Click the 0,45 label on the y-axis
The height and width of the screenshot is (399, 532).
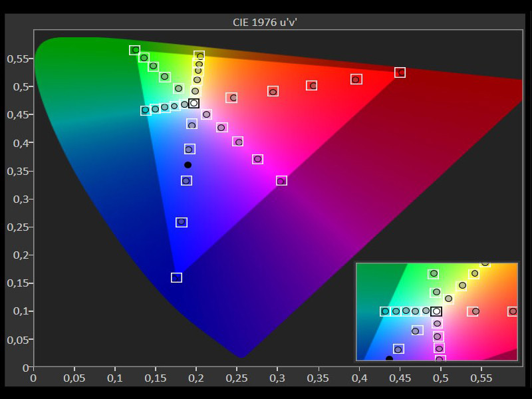(x=19, y=114)
